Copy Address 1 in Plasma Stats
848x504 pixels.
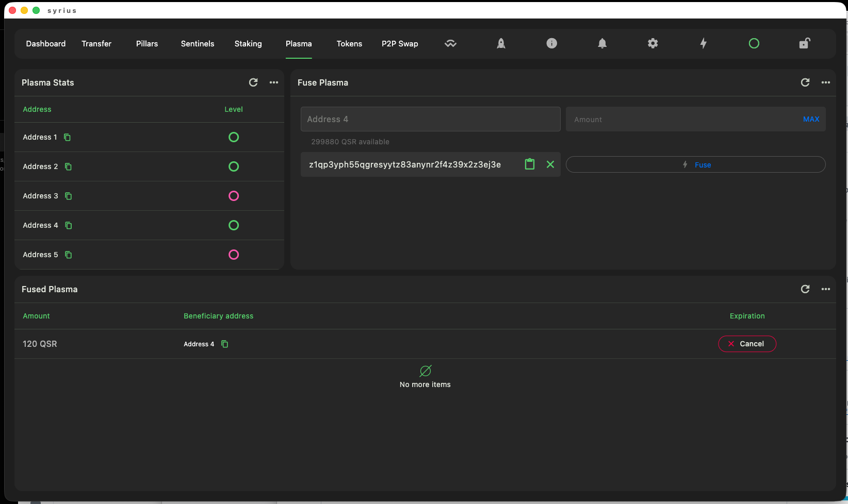[67, 137]
